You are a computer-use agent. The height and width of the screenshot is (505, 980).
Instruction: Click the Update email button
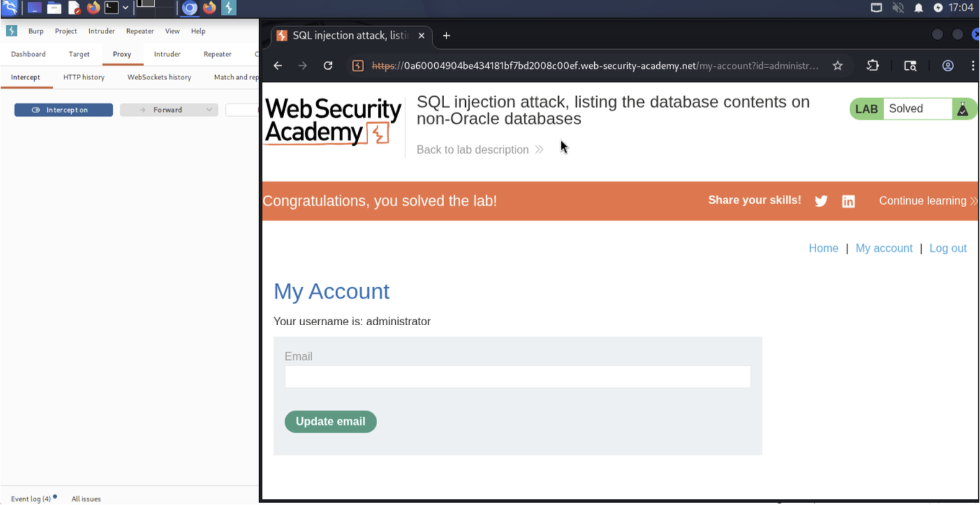[x=330, y=421]
